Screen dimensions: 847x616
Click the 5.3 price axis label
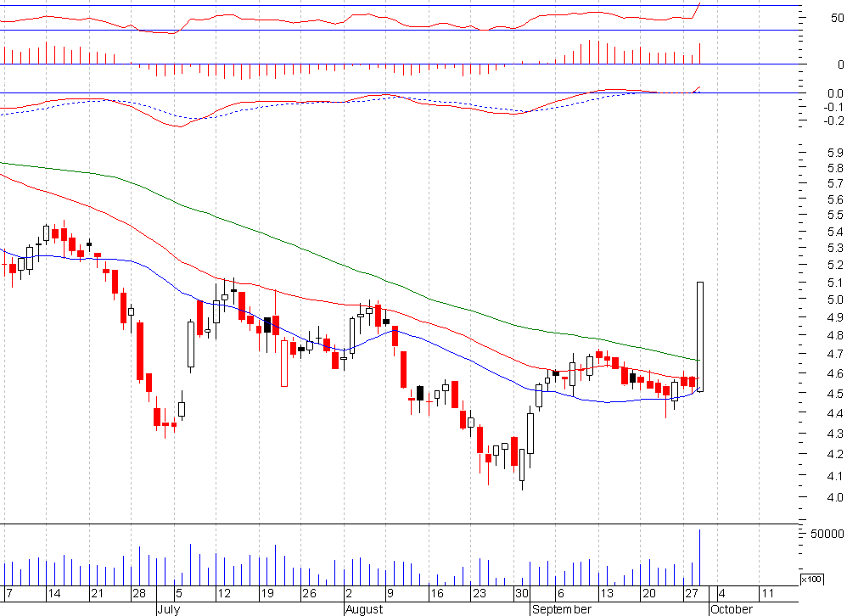click(x=835, y=248)
